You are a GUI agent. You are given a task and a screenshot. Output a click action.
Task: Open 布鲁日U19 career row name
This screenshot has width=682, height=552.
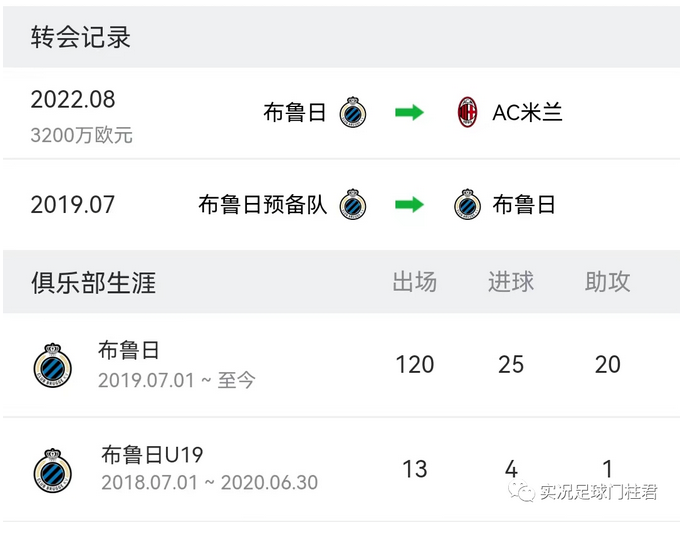(152, 455)
